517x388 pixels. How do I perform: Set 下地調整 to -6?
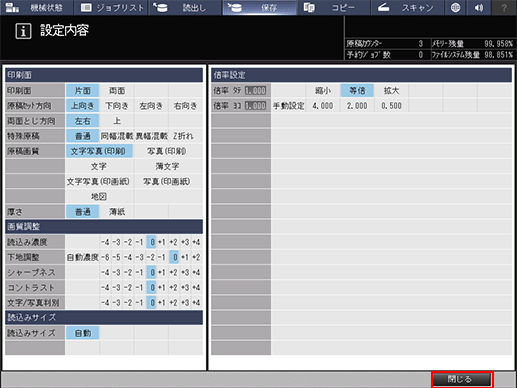[x=105, y=257]
